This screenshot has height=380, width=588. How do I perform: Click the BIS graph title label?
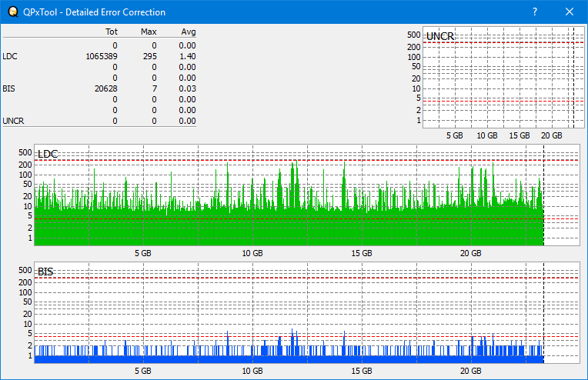(x=45, y=272)
